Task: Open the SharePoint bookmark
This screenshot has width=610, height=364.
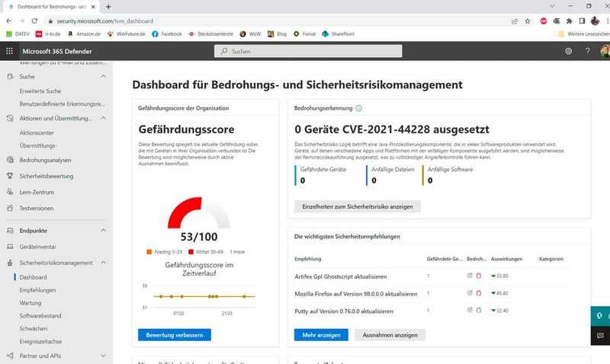Action: [x=339, y=34]
